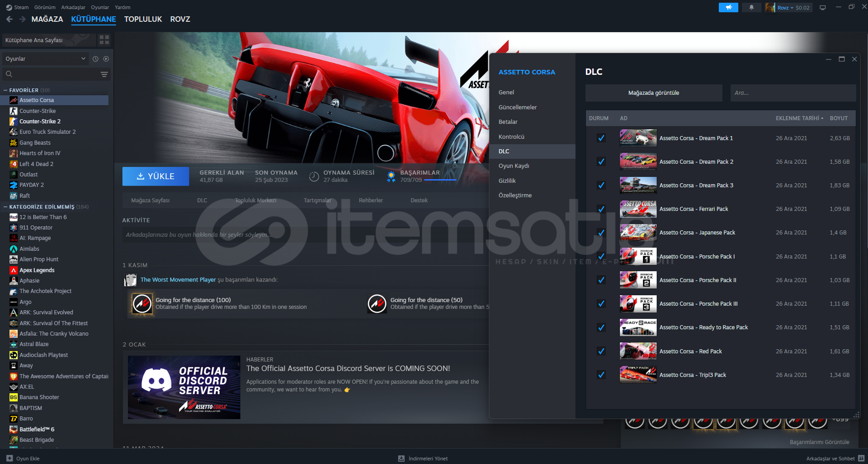This screenshot has height=464, width=868.
Task: Focus the library search input field
Action: pyautogui.click(x=56, y=74)
